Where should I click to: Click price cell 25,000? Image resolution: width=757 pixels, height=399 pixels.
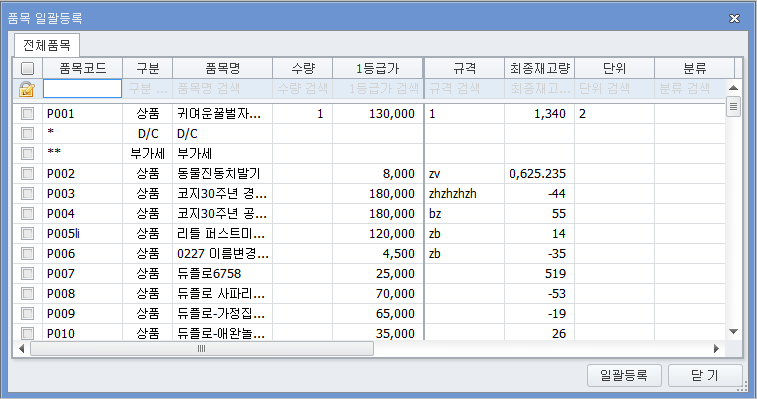click(x=378, y=273)
